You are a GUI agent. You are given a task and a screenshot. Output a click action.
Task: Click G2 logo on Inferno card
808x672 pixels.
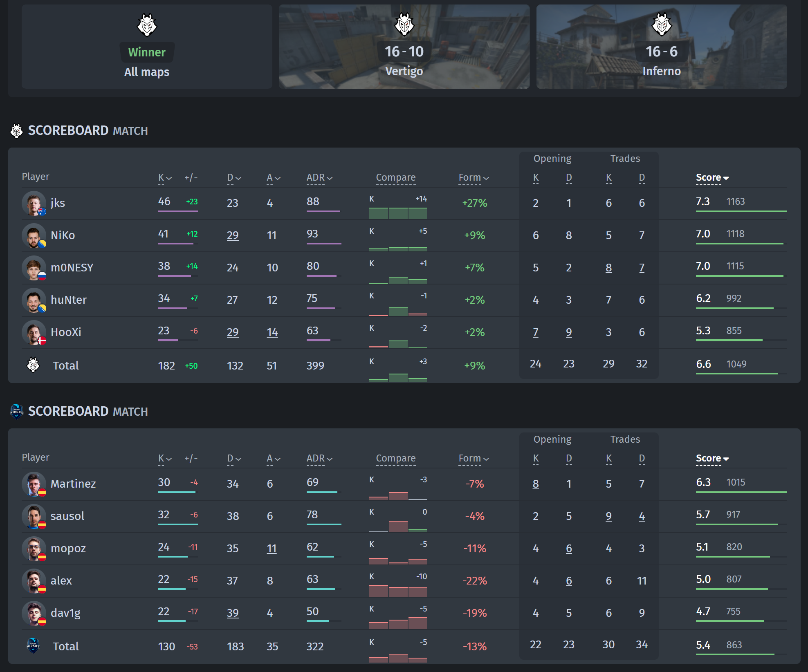tap(662, 25)
